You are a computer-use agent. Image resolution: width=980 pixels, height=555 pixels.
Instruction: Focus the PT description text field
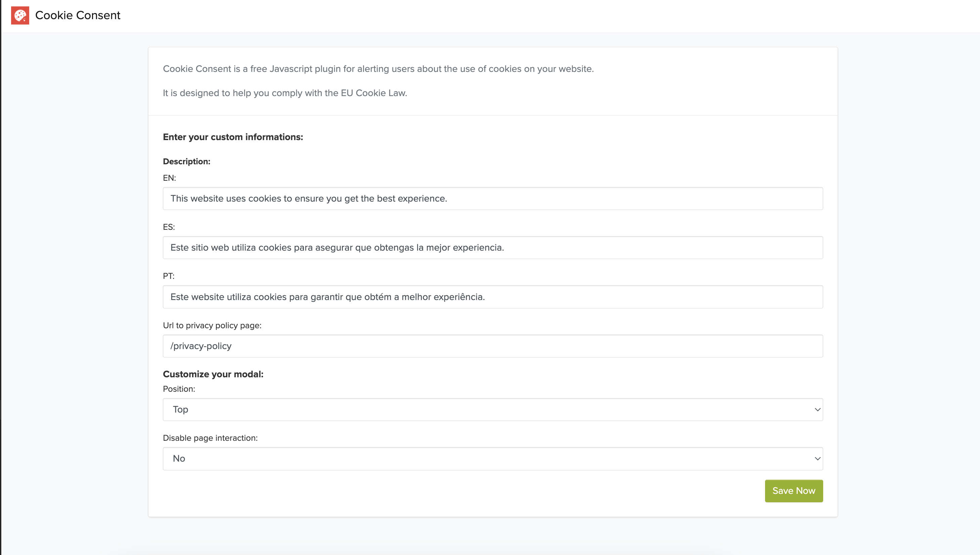coord(493,297)
